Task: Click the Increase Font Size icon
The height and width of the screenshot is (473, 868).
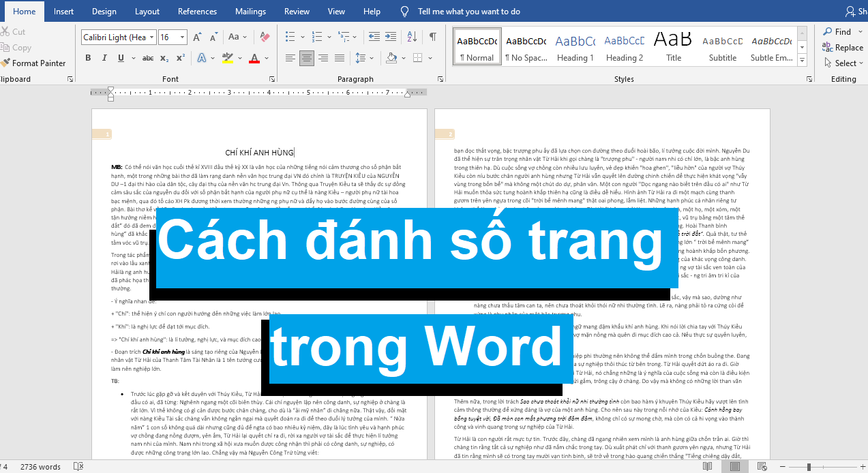Action: (197, 37)
